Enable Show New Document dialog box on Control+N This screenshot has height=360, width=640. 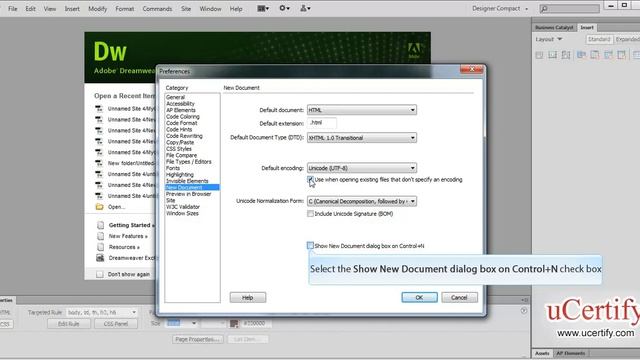(x=310, y=246)
